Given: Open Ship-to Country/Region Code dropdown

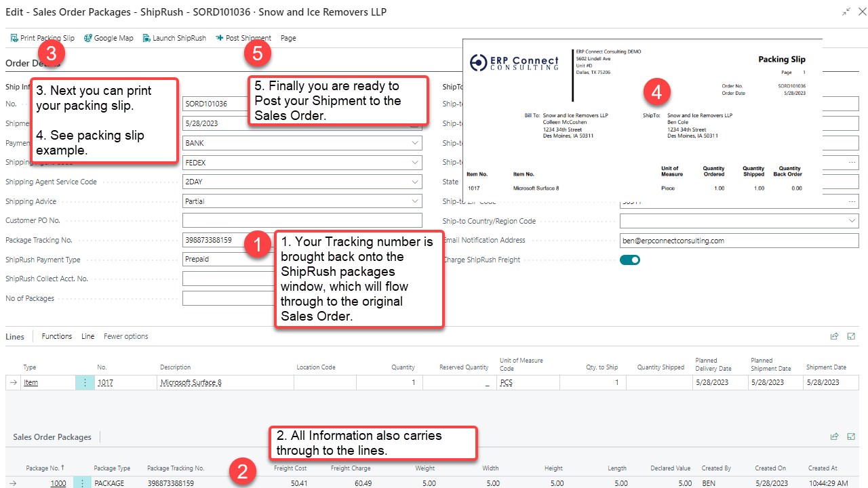Looking at the screenshot, I should pyautogui.click(x=852, y=221).
